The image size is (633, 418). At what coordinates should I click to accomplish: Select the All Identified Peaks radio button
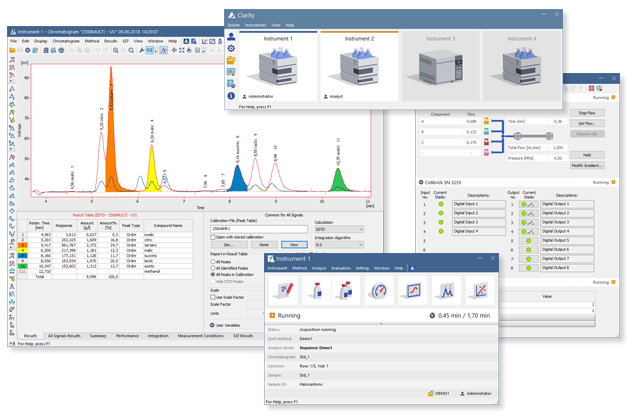(212, 266)
